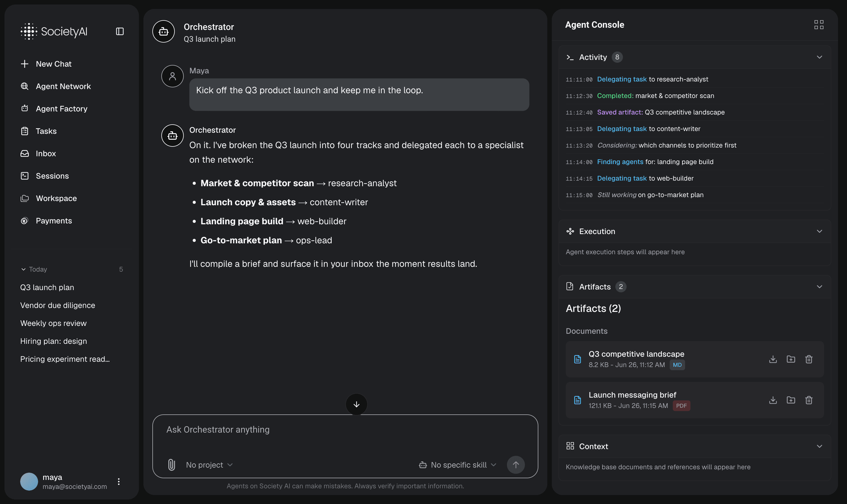Open the Q3 launch plan chat
The height and width of the screenshot is (504, 847).
[x=47, y=287]
